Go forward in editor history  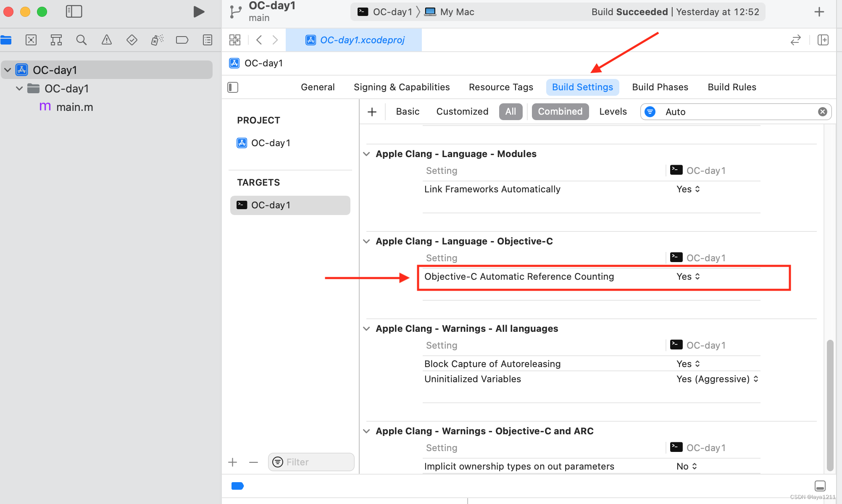275,40
